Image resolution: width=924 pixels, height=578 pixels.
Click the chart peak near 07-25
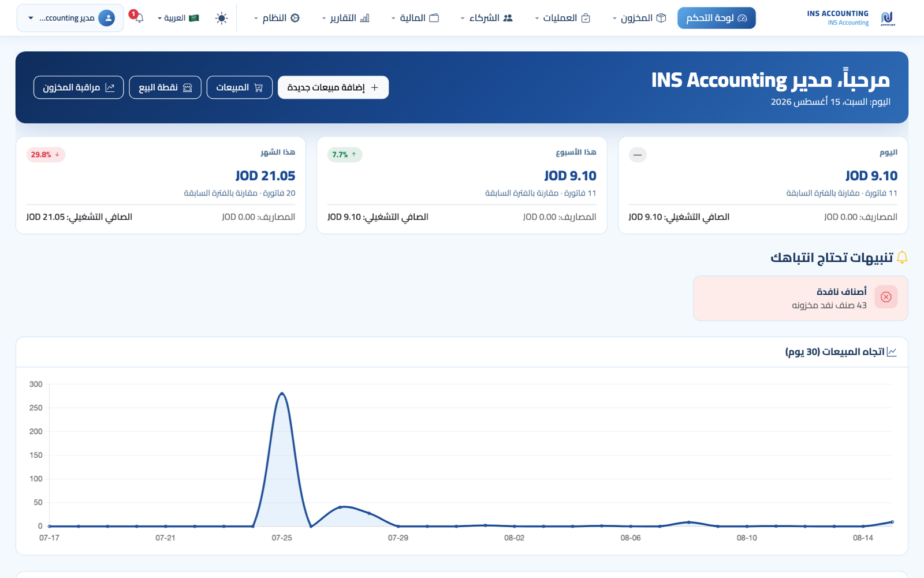pos(282,394)
